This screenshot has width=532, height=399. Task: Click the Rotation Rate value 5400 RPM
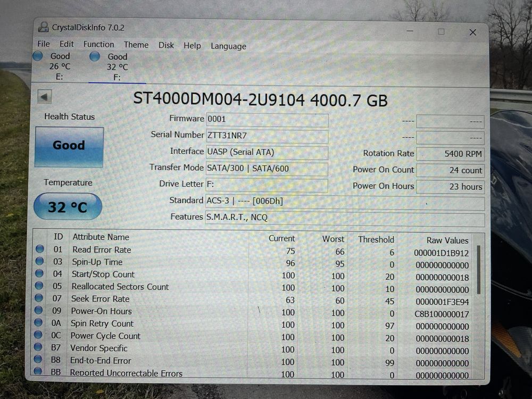[450, 154]
